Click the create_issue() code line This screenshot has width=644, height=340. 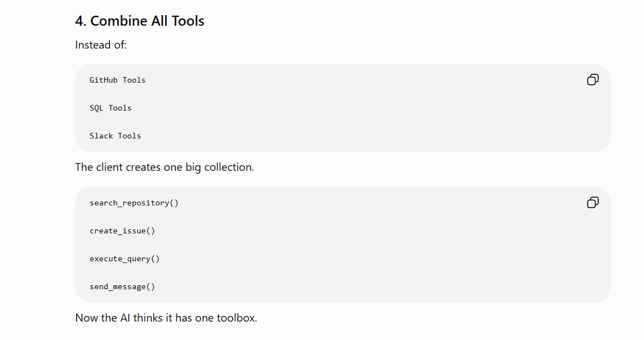[x=122, y=231]
